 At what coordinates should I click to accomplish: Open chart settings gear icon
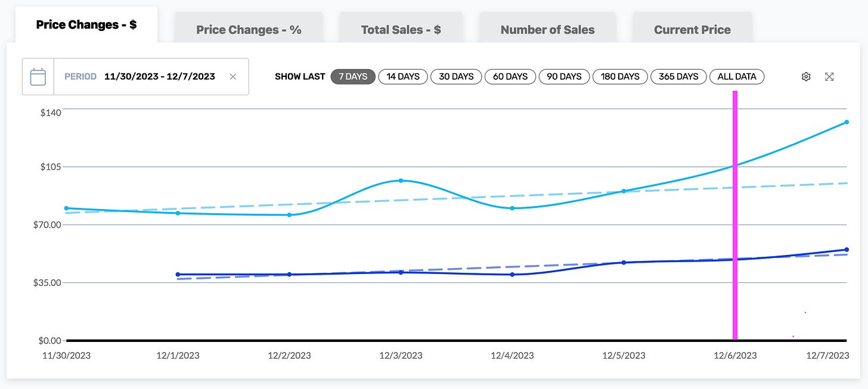pos(806,76)
